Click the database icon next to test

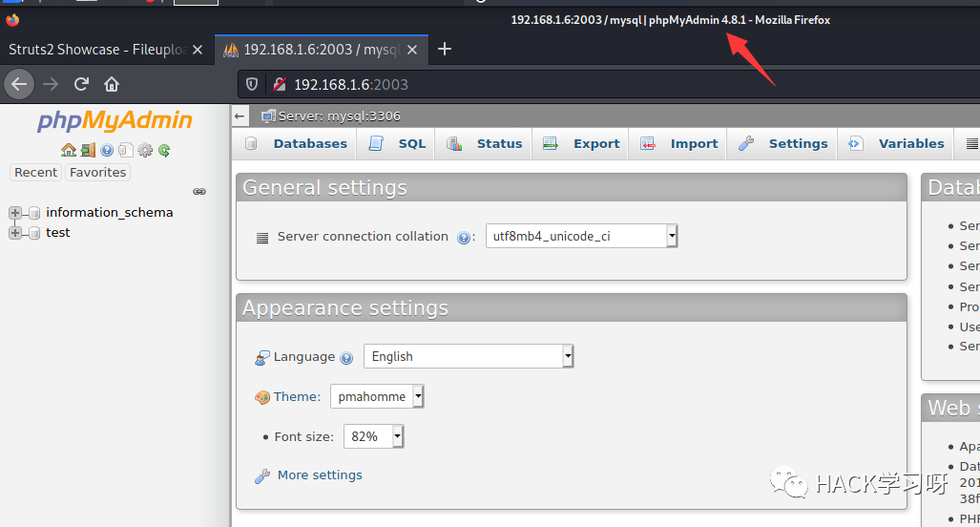[x=34, y=233]
